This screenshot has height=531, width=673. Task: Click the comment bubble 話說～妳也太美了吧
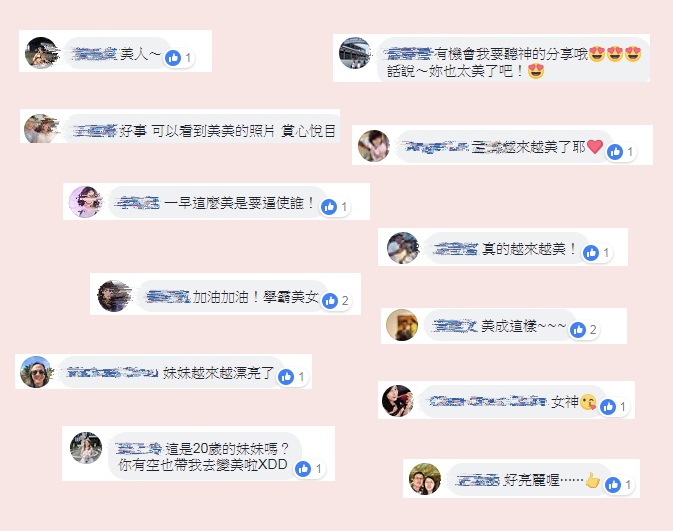click(514, 58)
